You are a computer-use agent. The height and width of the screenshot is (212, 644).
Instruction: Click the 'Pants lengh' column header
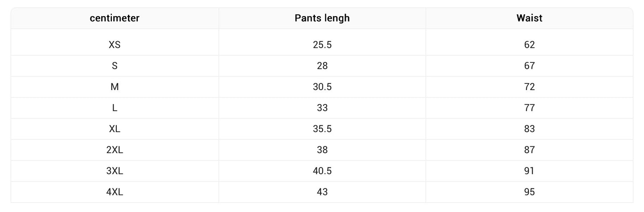322,18
